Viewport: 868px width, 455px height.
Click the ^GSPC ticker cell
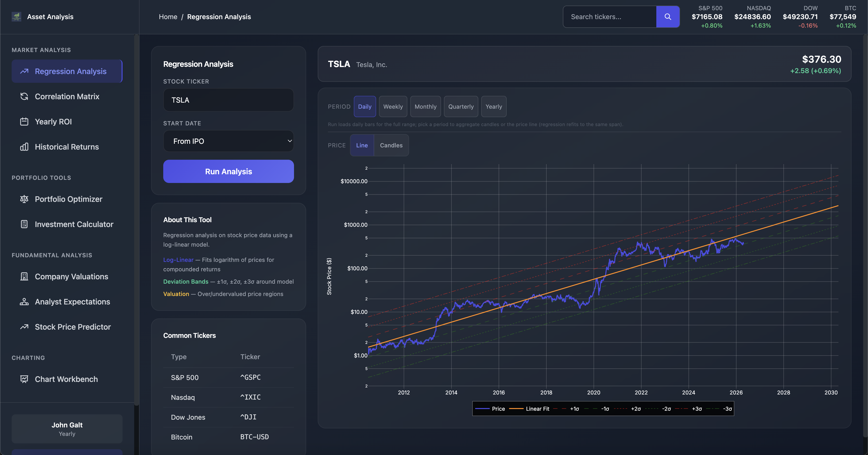tap(250, 377)
